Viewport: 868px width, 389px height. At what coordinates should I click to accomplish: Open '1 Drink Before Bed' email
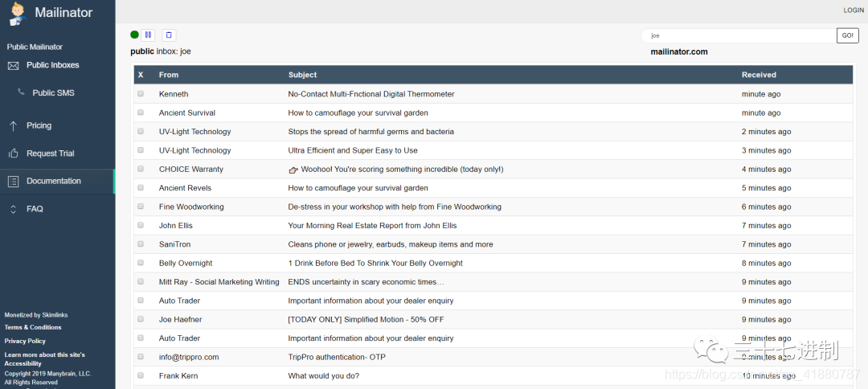375,263
